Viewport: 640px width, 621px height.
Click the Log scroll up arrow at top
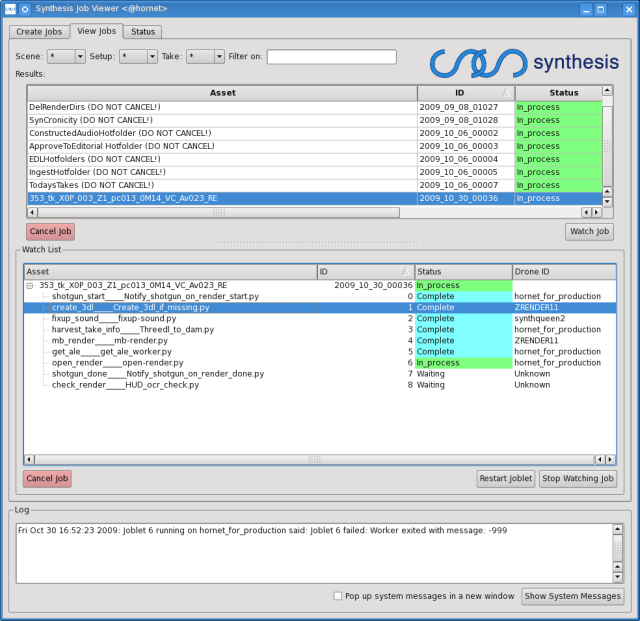coord(618,529)
